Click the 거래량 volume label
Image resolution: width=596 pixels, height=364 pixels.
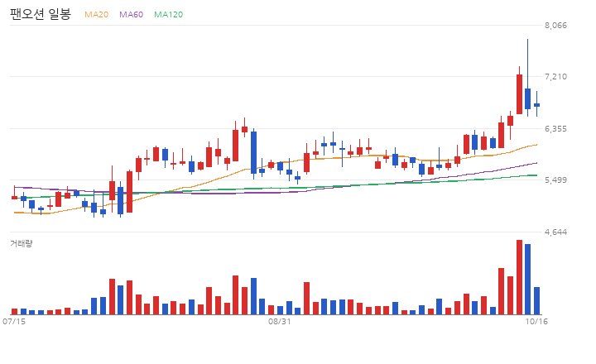point(22,243)
